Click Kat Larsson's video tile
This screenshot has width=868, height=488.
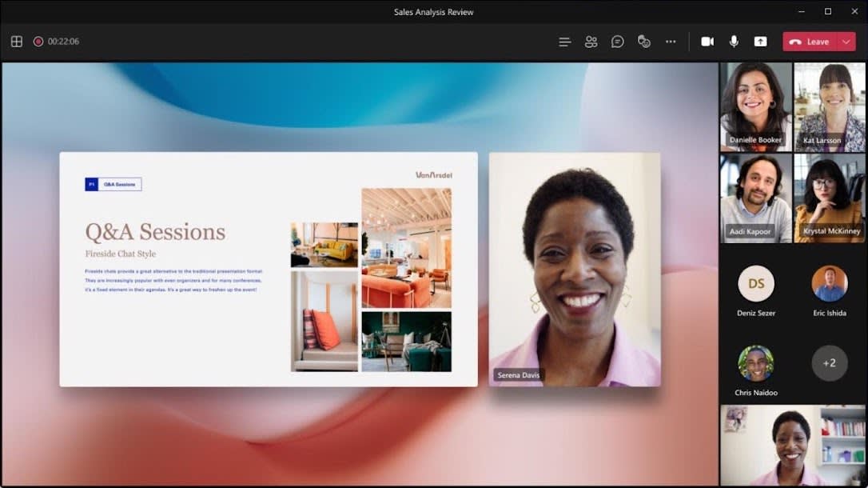coord(829,104)
